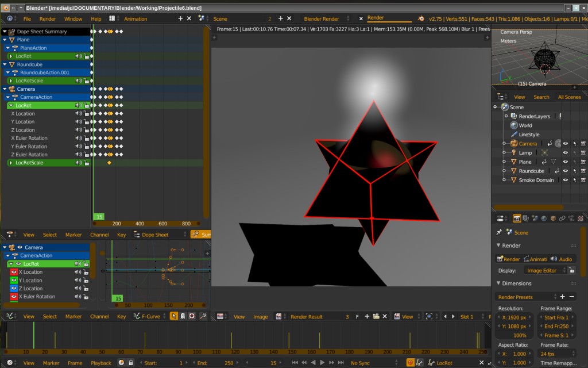Image resolution: width=588 pixels, height=368 pixels.
Task: Click the LineStyle brush icon in the Outliner
Action: [514, 133]
